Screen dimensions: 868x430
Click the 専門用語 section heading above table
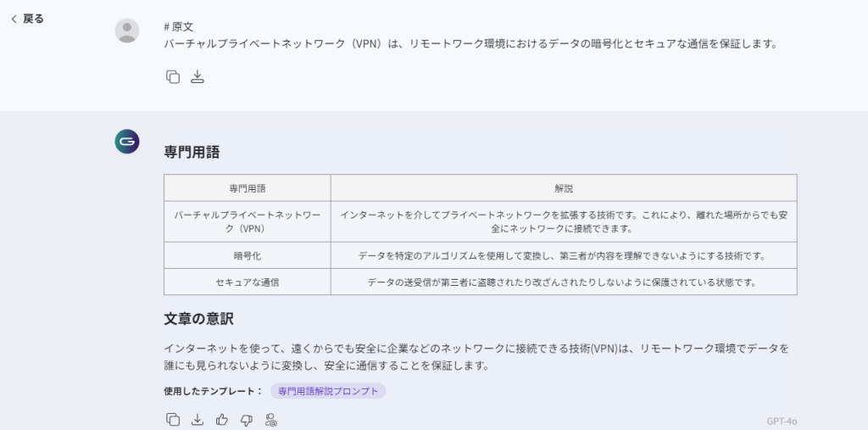192,153
